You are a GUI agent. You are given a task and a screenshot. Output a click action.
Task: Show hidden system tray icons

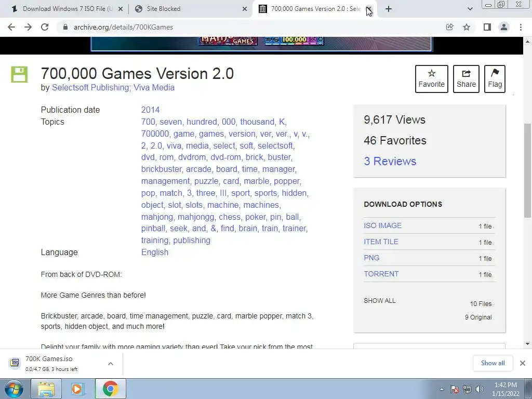(x=442, y=389)
